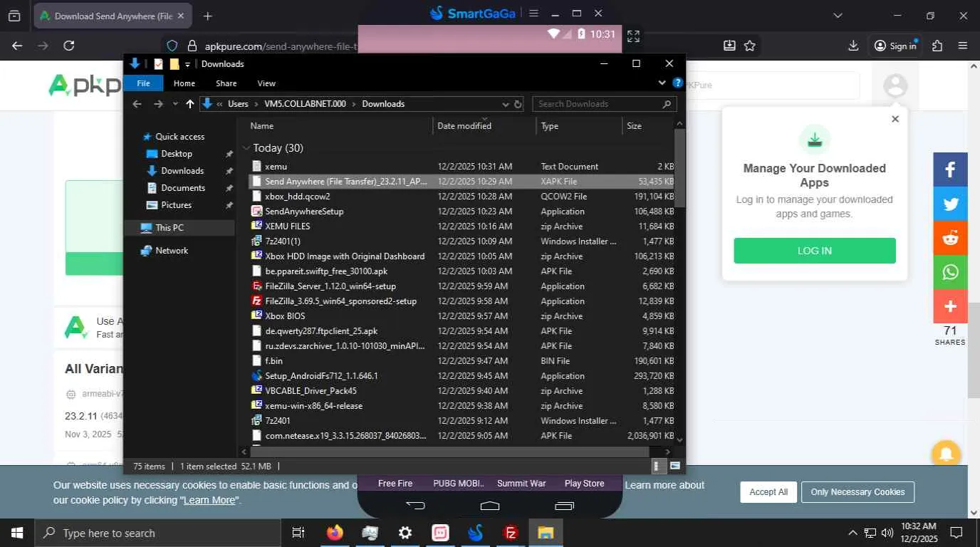
Task: Select Documents in Quick access
Action: pyautogui.click(x=183, y=188)
